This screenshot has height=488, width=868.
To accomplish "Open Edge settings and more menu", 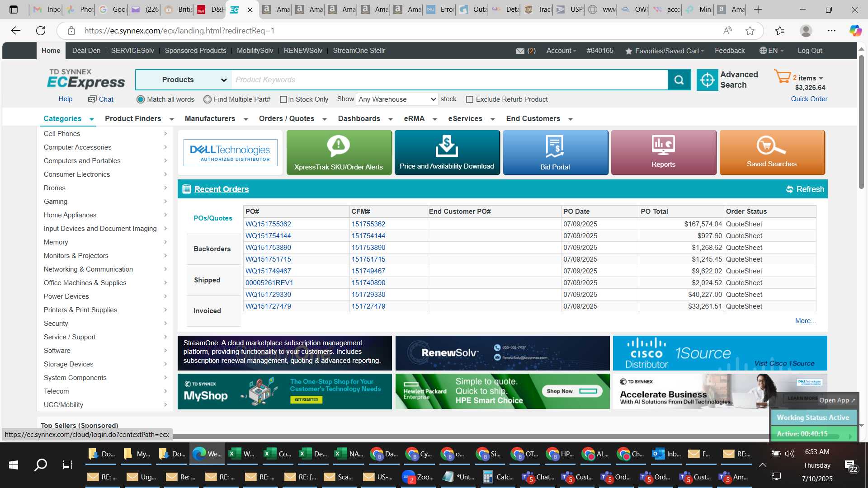I will pyautogui.click(x=831, y=31).
